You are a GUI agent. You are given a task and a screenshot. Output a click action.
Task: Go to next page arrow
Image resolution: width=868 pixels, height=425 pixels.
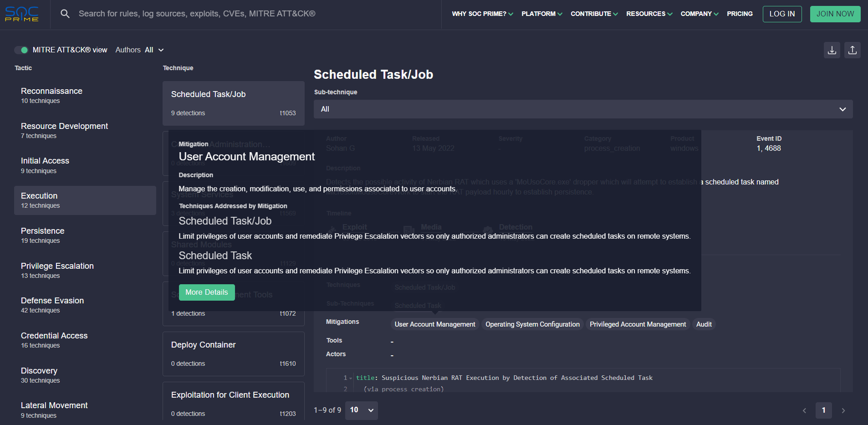843,410
